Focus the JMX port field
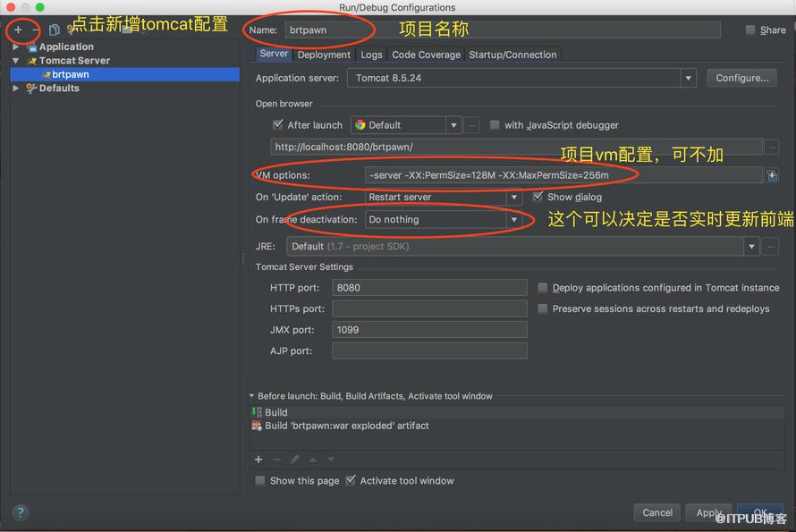 point(429,330)
